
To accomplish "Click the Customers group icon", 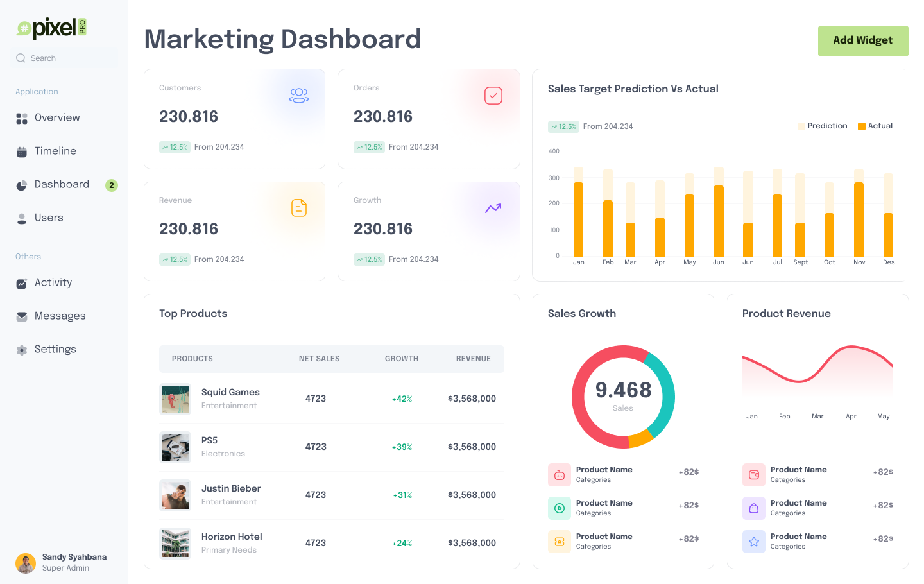I will coord(299,96).
